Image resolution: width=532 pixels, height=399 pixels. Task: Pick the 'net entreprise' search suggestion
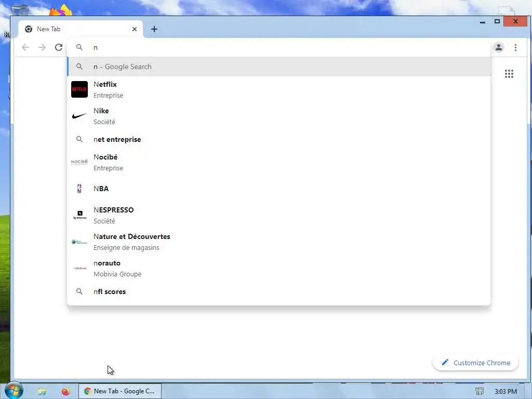pos(279,139)
